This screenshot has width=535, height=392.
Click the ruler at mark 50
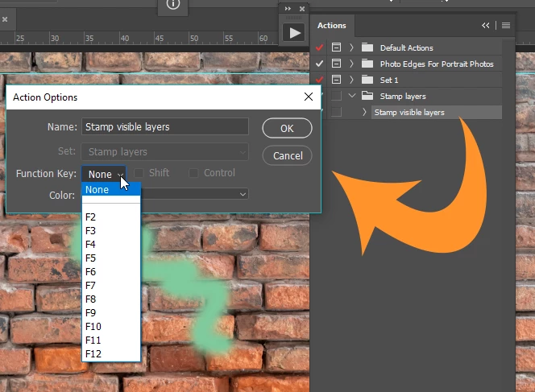[194, 38]
